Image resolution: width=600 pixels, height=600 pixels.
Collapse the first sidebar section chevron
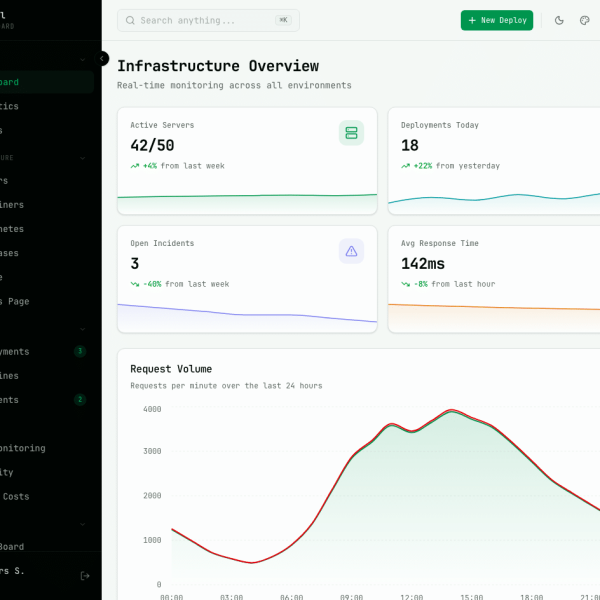(x=82, y=60)
